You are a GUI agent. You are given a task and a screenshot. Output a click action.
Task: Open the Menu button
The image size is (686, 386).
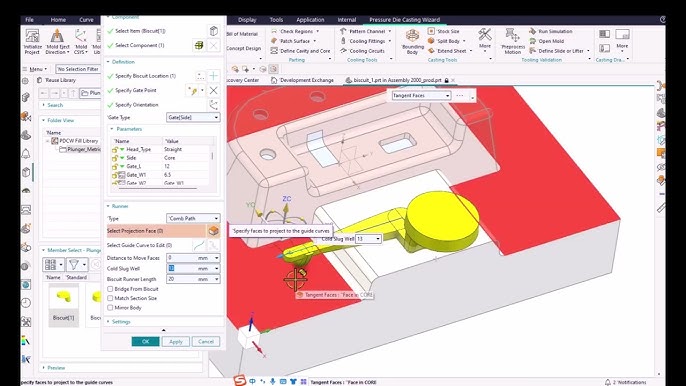tap(35, 69)
